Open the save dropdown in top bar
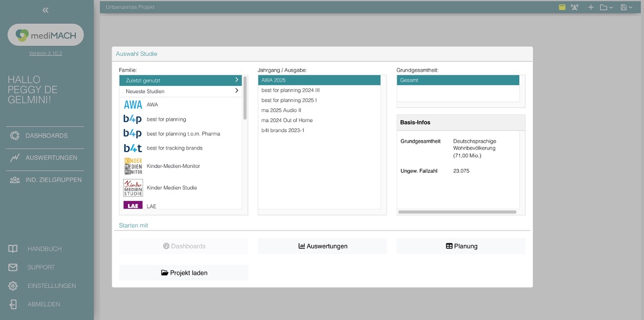 point(626,7)
